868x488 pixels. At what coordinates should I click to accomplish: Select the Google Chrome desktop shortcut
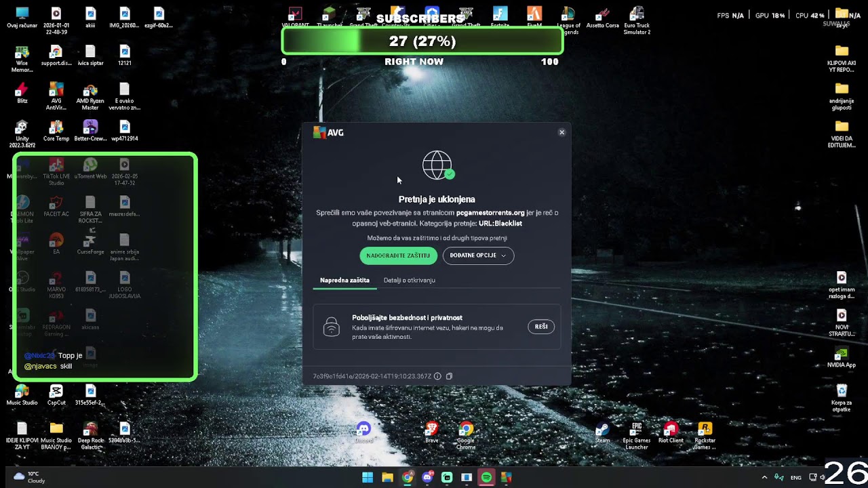click(466, 435)
